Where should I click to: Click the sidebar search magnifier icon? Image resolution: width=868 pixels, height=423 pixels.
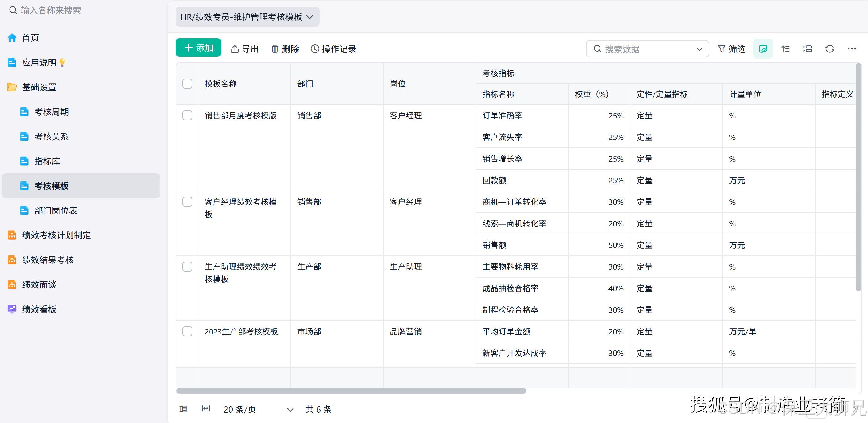click(x=13, y=10)
